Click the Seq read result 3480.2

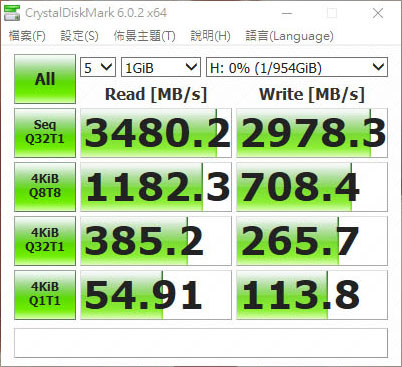click(x=156, y=133)
